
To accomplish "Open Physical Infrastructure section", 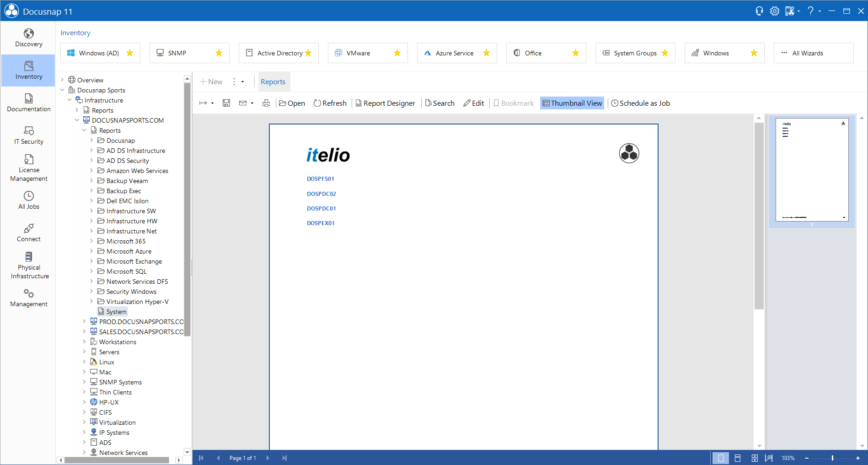I will [x=28, y=265].
